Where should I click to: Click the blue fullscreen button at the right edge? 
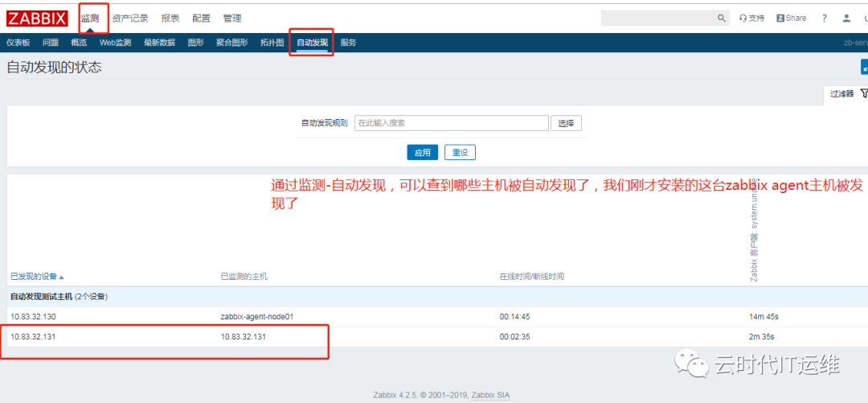coord(864,67)
